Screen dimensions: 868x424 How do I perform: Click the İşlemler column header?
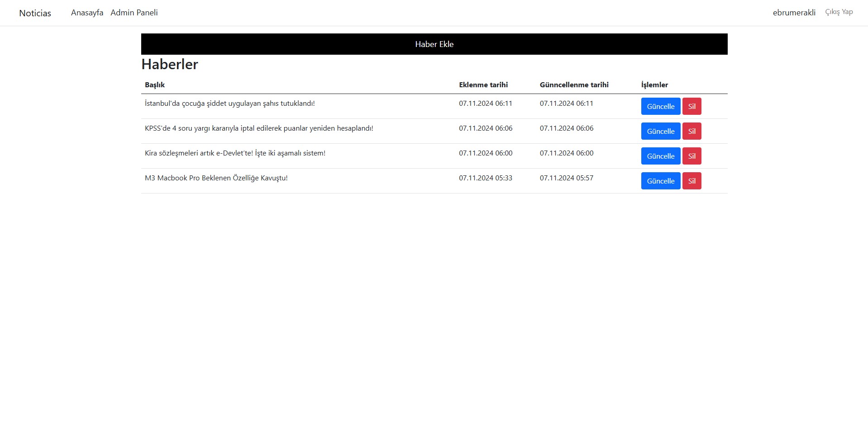pos(654,85)
